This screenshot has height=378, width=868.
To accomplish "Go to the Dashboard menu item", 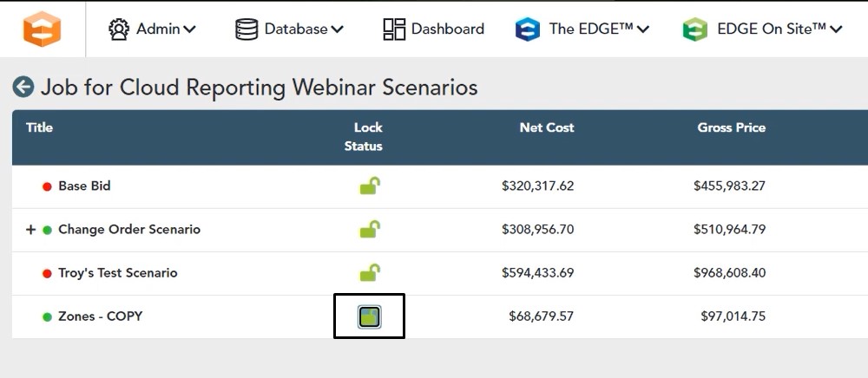I will pyautogui.click(x=447, y=29).
